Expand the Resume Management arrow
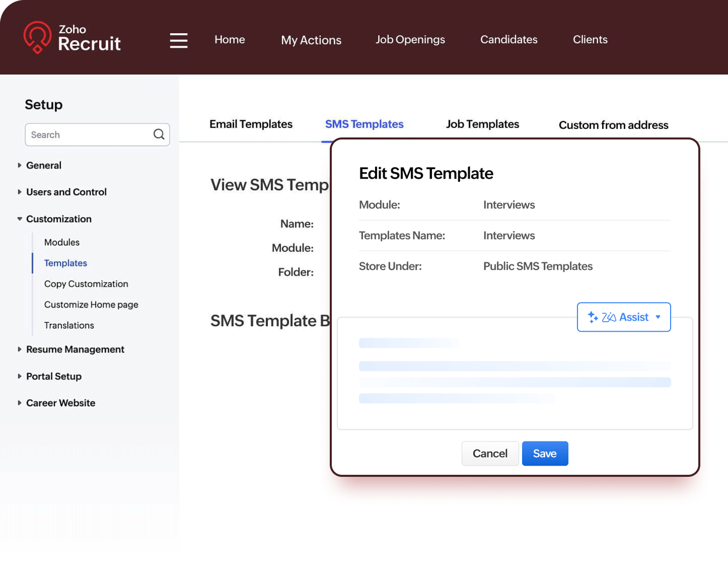Viewport: 728px width, 574px height. 20,349
